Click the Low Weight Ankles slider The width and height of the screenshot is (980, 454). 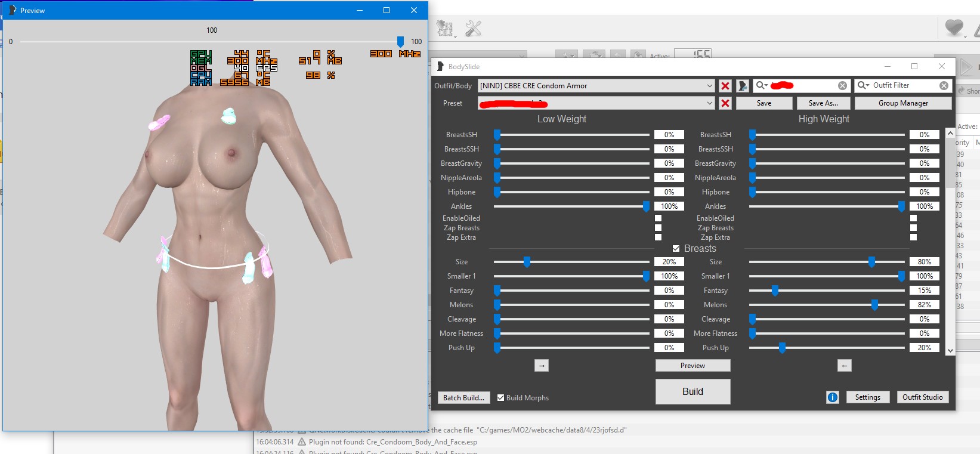[571, 206]
